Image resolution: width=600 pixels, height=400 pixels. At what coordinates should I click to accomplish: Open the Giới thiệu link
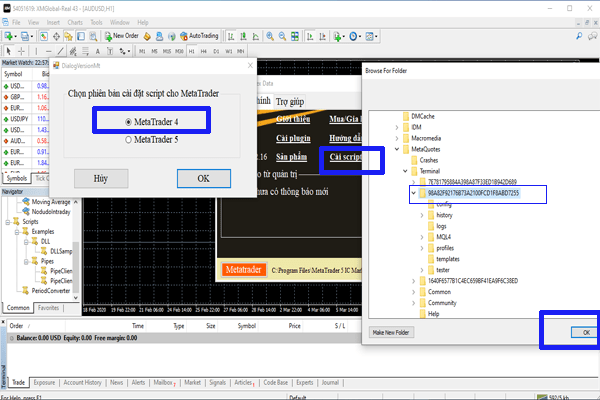(x=293, y=119)
